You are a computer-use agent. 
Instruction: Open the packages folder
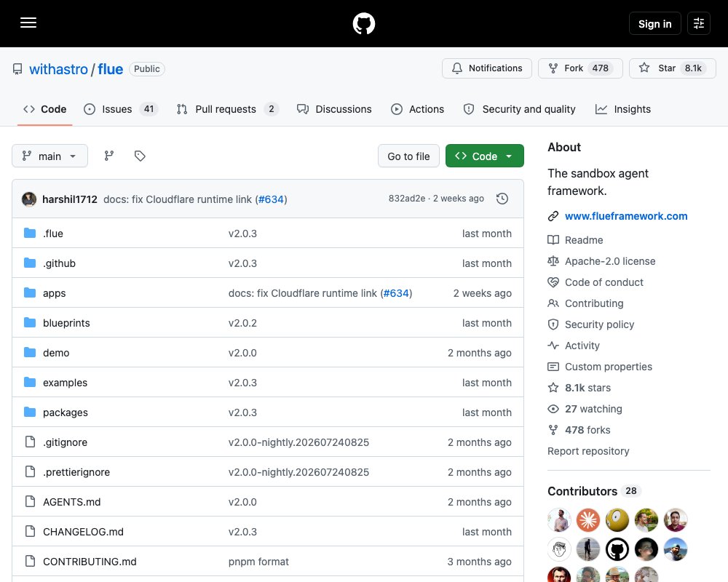66,412
